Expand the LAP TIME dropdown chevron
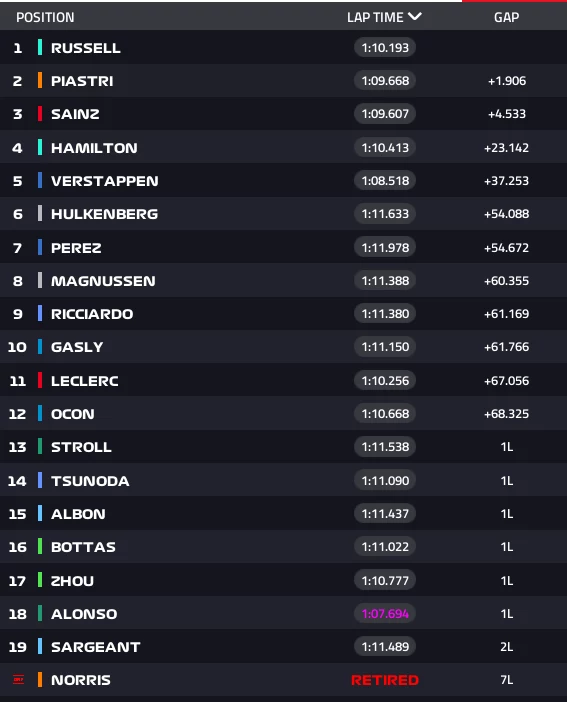This screenshot has height=702, width=567. (415, 17)
